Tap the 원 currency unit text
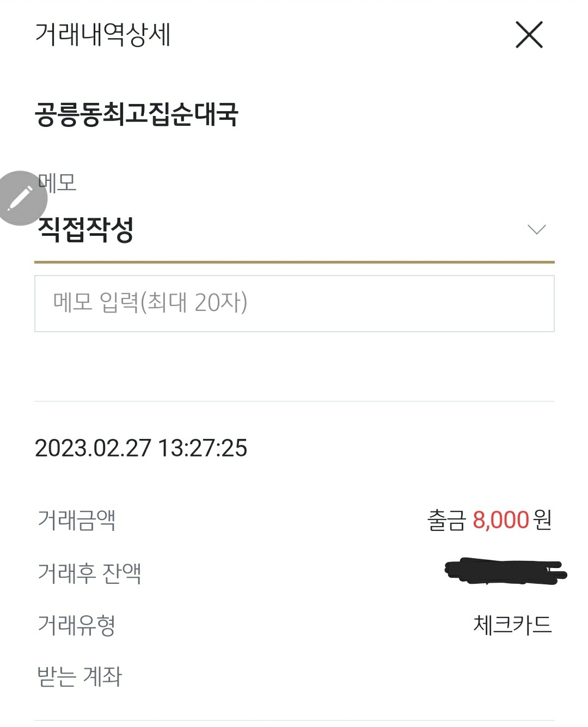 (543, 520)
